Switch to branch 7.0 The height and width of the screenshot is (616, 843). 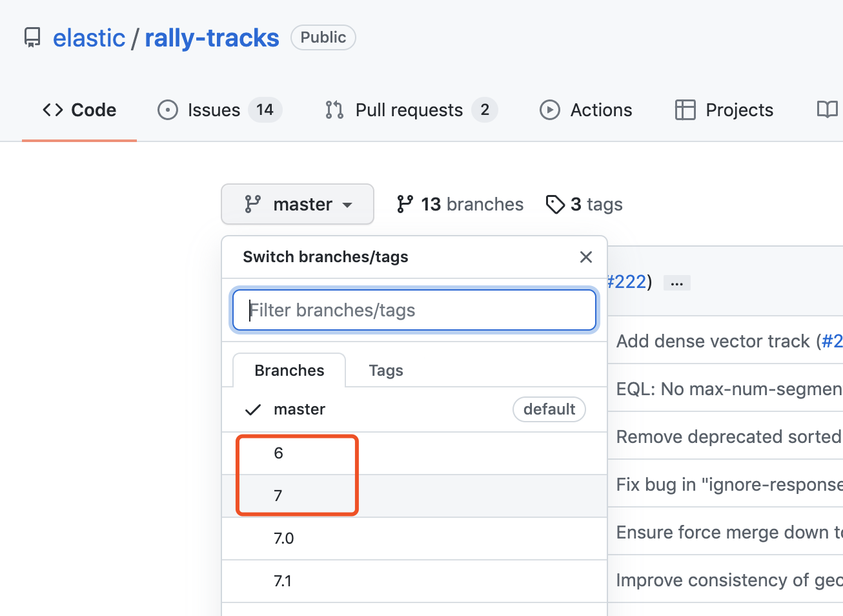click(284, 539)
